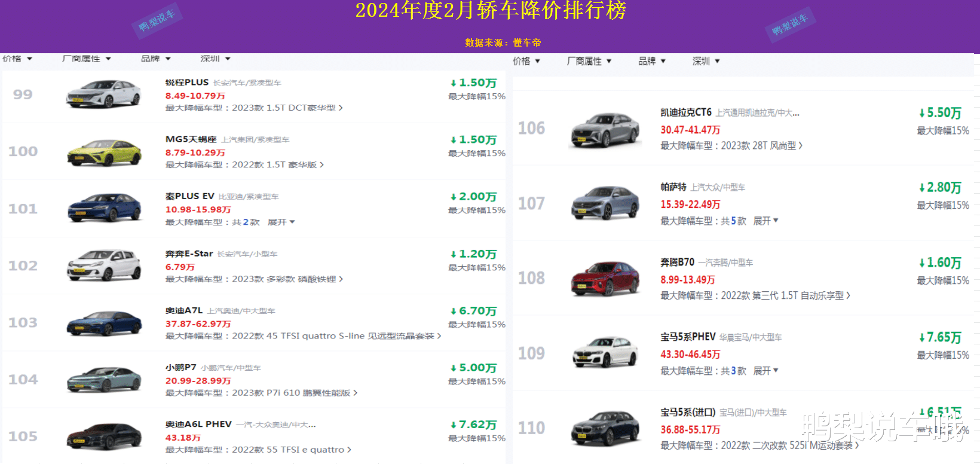Click the 奥迪A7L car thumbnail
980x464 pixels.
tap(104, 323)
